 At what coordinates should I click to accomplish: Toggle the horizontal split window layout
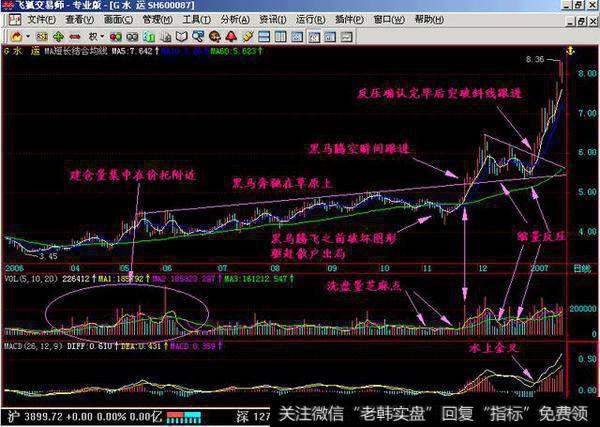263,35
